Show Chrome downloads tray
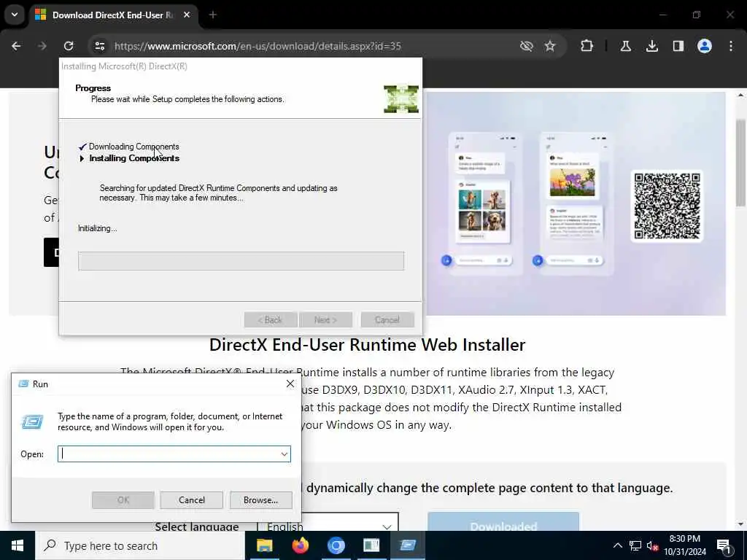The width and height of the screenshot is (747, 560). 652,46
